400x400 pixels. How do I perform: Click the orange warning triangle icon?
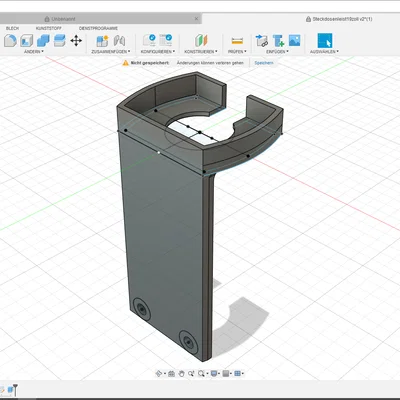click(125, 63)
